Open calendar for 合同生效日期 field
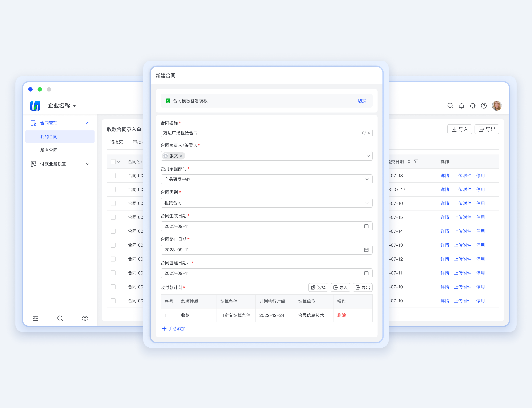The height and width of the screenshot is (408, 532). pyautogui.click(x=366, y=226)
